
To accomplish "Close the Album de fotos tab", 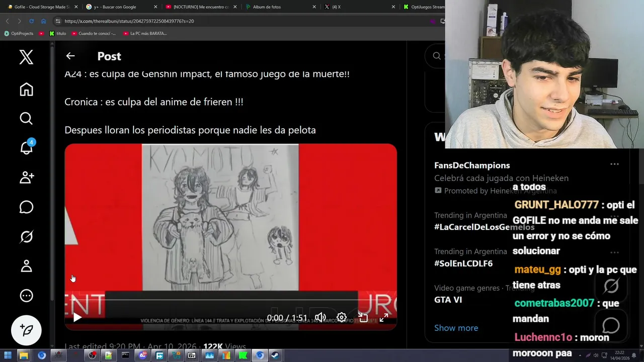I will coord(314,7).
